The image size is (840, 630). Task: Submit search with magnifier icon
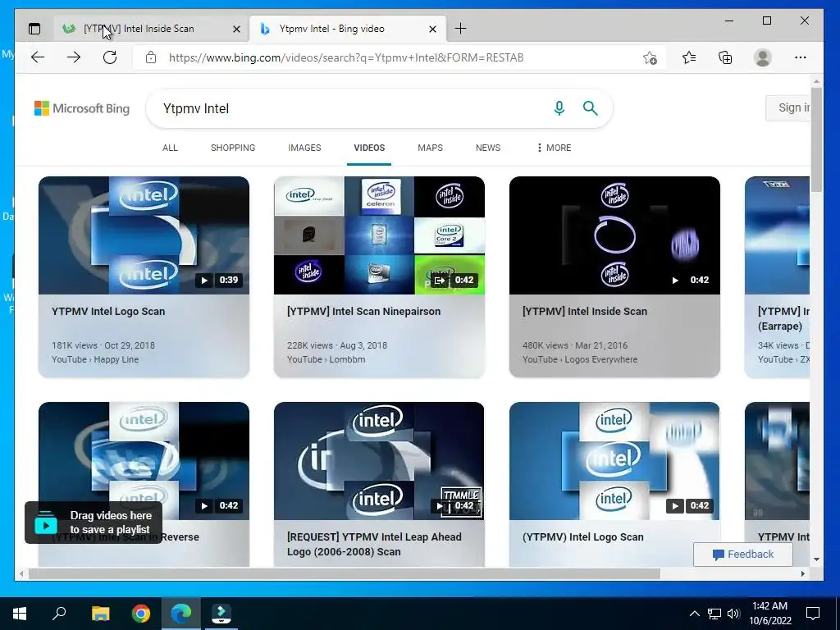tap(591, 108)
